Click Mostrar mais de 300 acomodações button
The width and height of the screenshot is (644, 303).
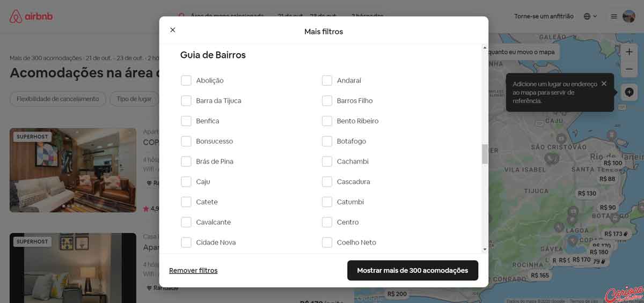[413, 270]
